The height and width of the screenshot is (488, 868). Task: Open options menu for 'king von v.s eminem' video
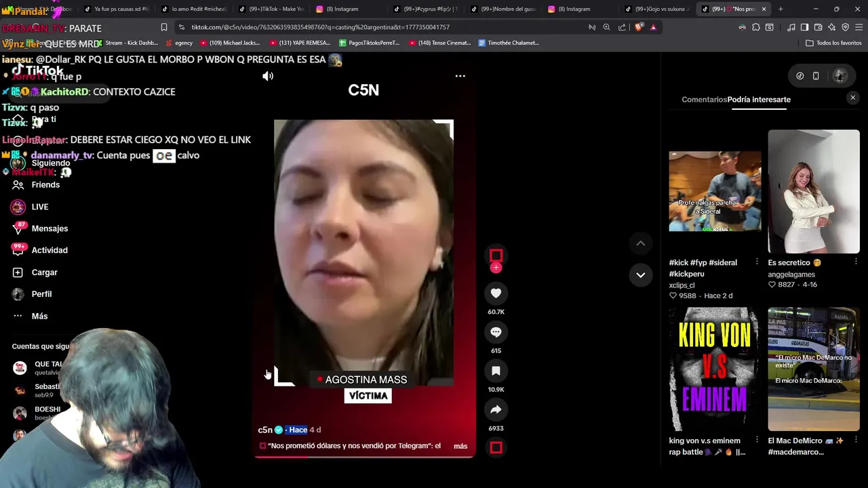[x=757, y=440]
